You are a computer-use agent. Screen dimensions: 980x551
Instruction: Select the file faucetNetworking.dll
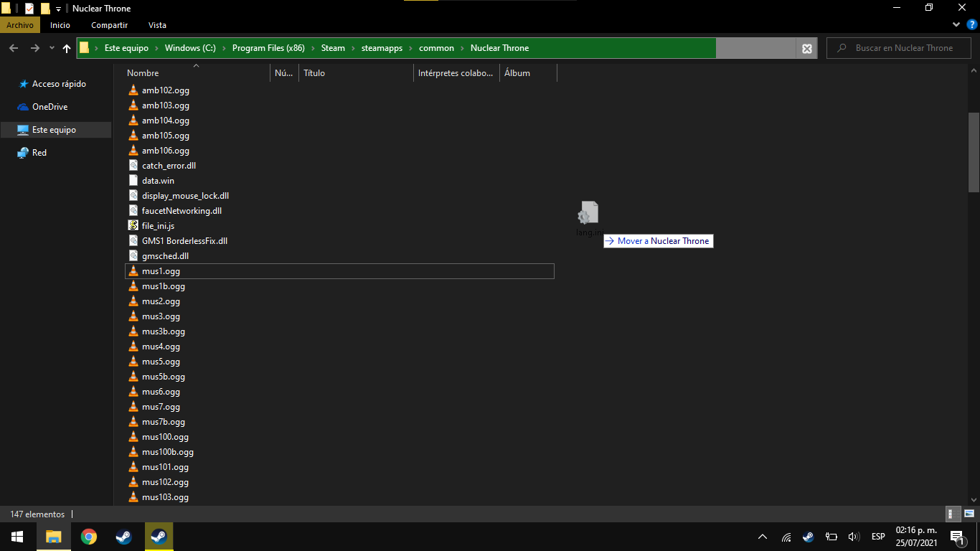(182, 211)
